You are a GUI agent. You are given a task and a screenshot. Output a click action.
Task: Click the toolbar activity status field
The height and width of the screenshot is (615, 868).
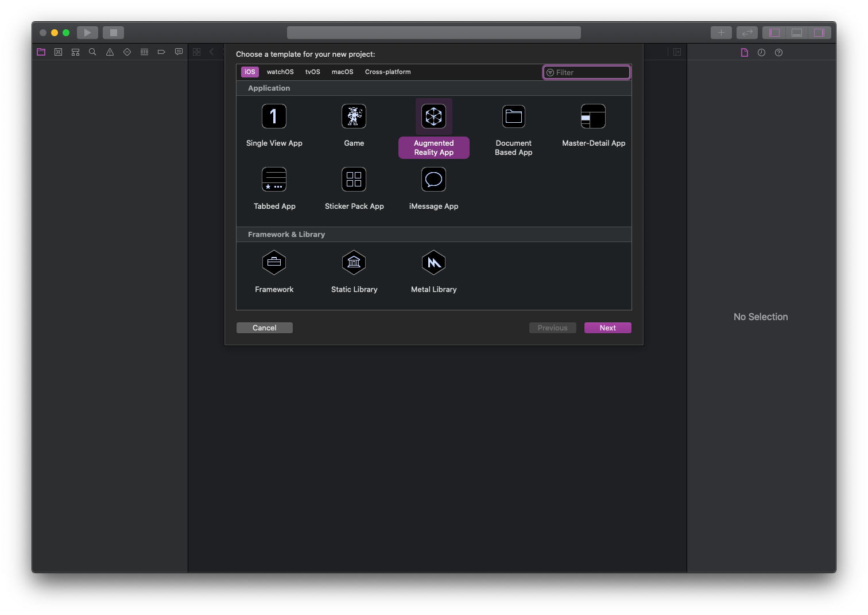coord(433,33)
